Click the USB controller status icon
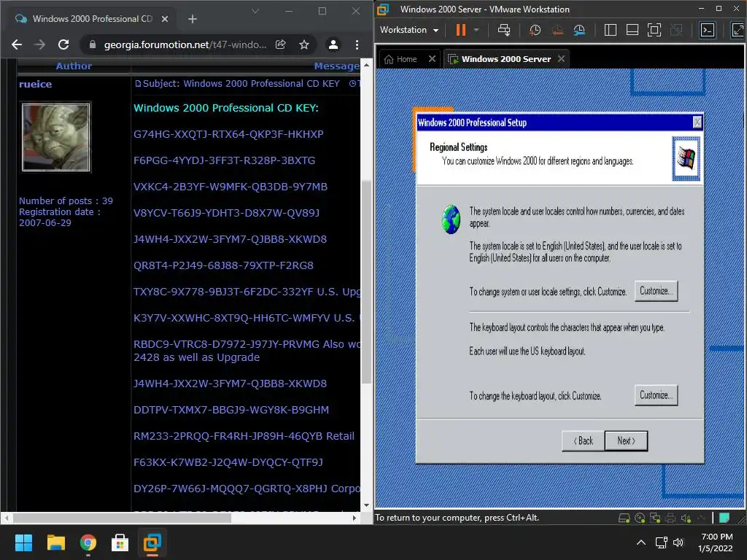The height and width of the screenshot is (560, 747). [x=701, y=518]
